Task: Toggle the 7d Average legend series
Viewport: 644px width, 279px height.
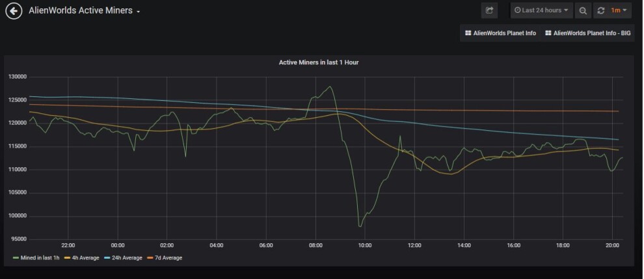Action: pos(168,258)
